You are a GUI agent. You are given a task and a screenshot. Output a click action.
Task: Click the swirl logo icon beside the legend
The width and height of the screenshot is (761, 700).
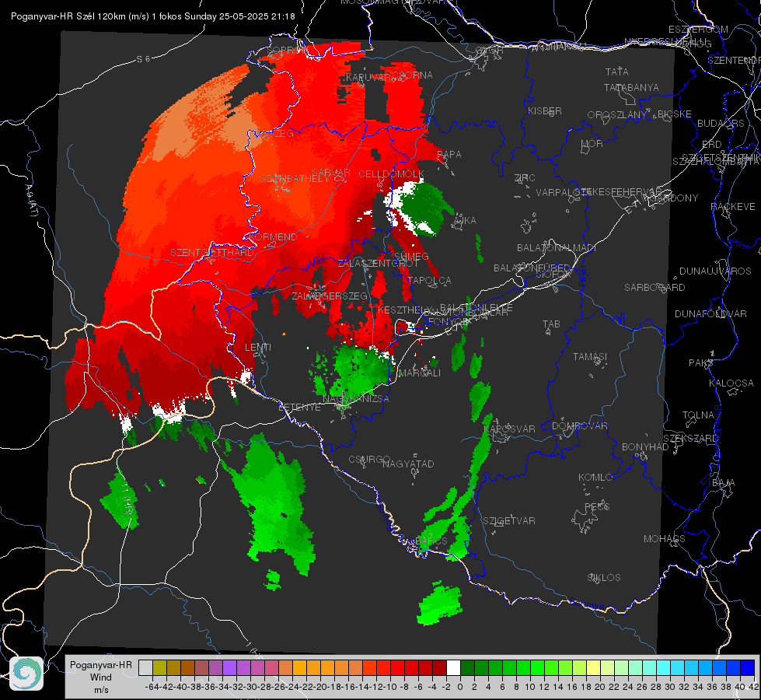(26, 674)
